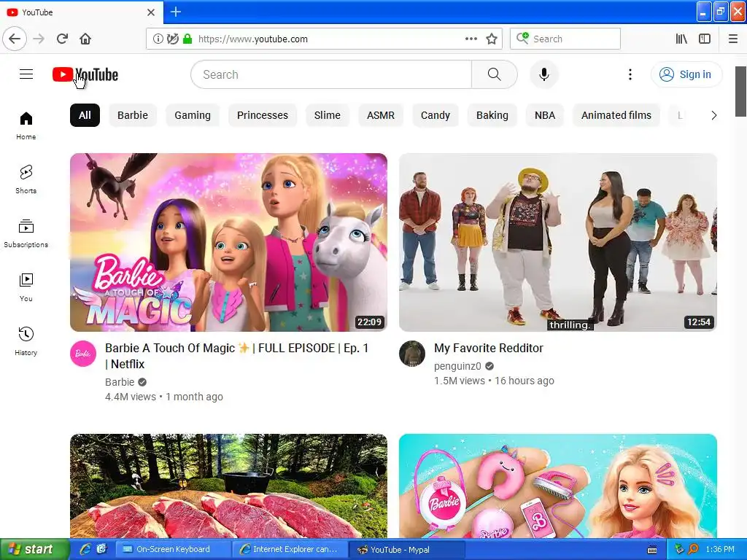Show site information icon in address bar
This screenshot has height=560, width=747.
(158, 39)
